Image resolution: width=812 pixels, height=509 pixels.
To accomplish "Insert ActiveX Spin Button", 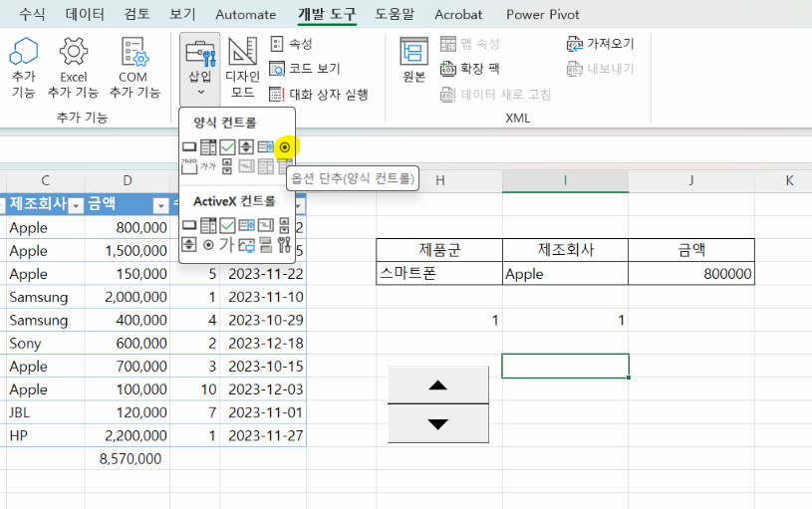I will (x=189, y=244).
